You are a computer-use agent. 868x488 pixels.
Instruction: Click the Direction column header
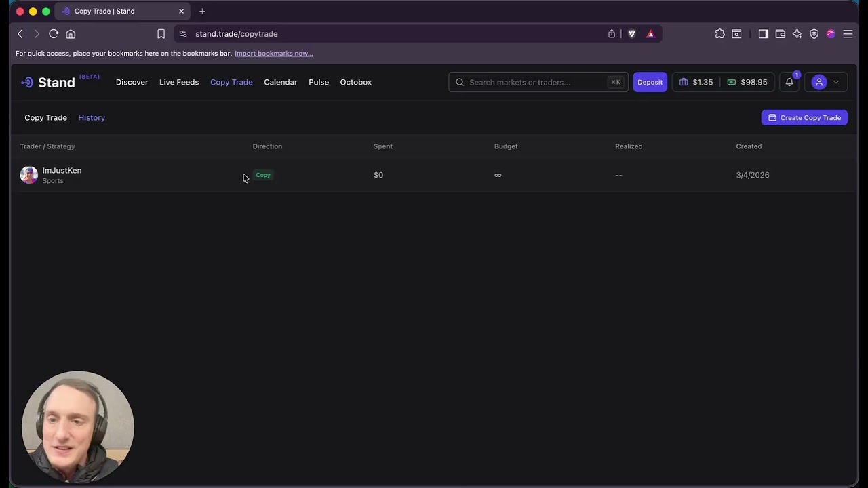point(267,146)
